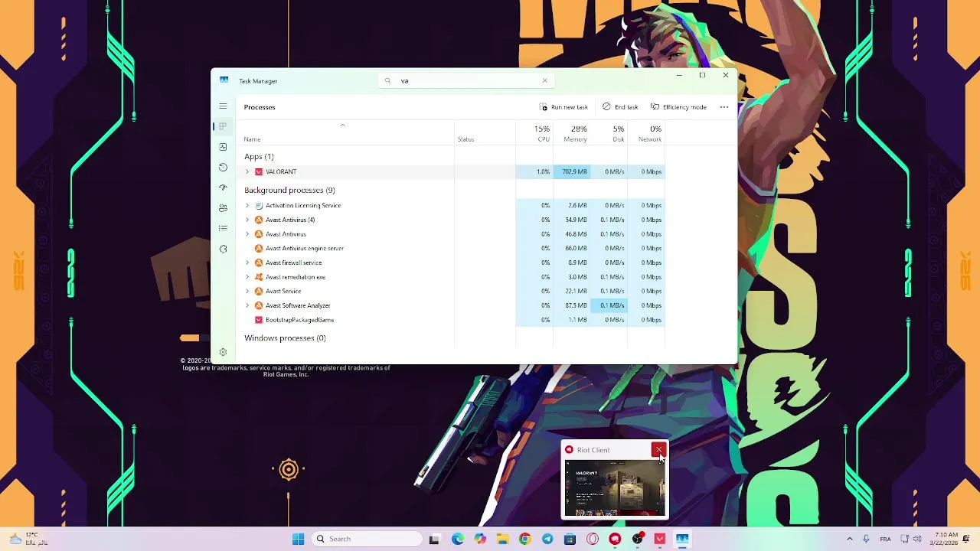
Task: Select VALORANT memory value 702.9 MB
Action: tap(571, 171)
